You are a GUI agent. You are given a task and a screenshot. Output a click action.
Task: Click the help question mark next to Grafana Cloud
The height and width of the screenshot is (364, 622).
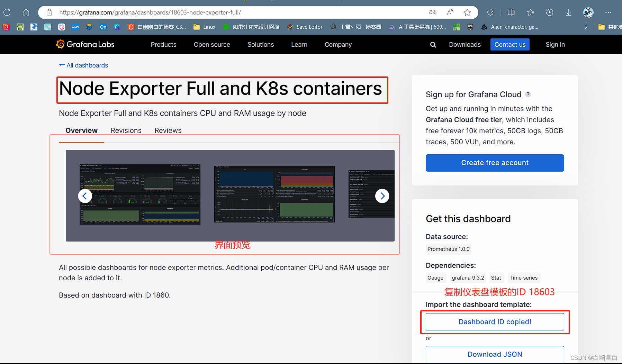528,94
